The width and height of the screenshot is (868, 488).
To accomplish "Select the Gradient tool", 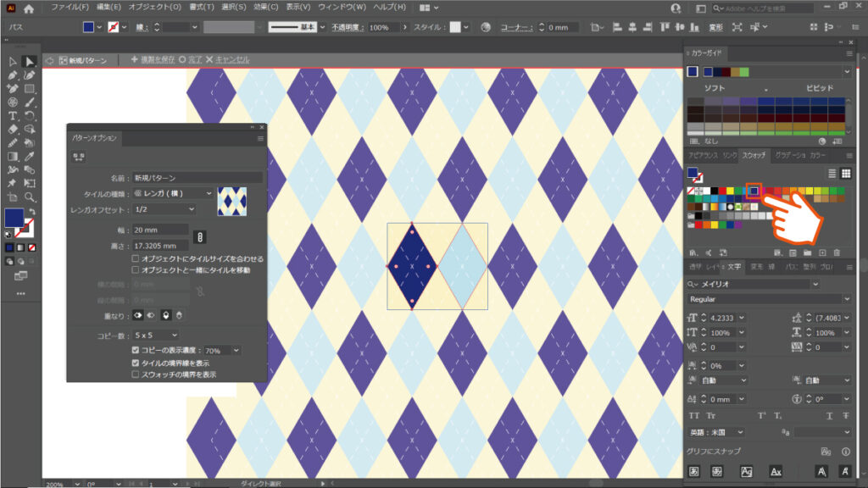I will 12,157.
